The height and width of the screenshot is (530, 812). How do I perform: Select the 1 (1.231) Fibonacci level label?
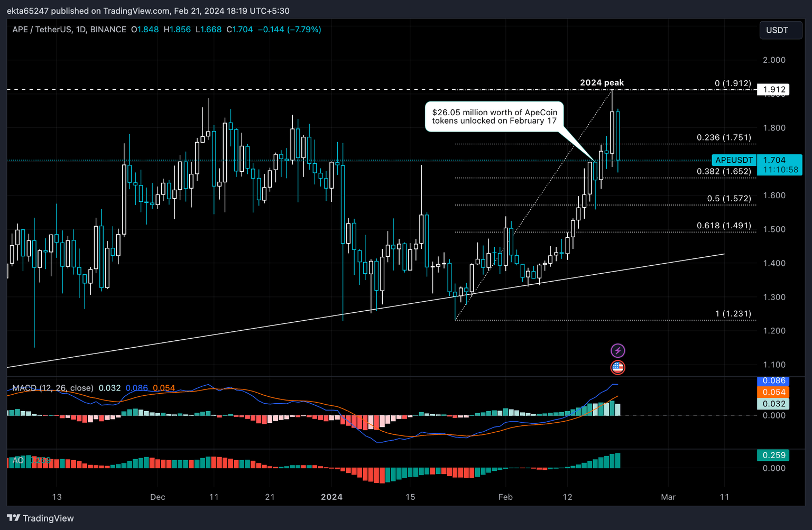(733, 313)
